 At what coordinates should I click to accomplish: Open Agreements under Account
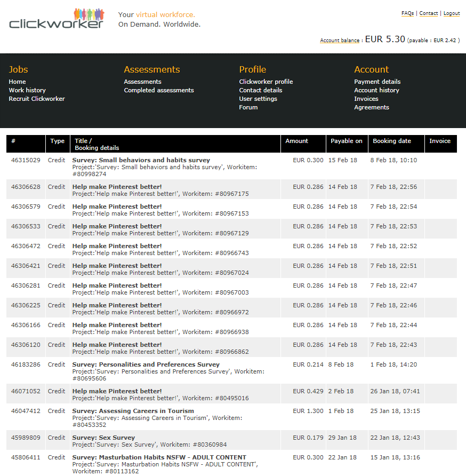(371, 107)
